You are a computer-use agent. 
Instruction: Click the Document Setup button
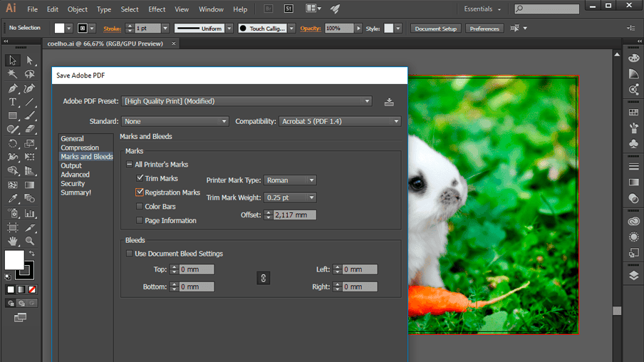pyautogui.click(x=436, y=29)
